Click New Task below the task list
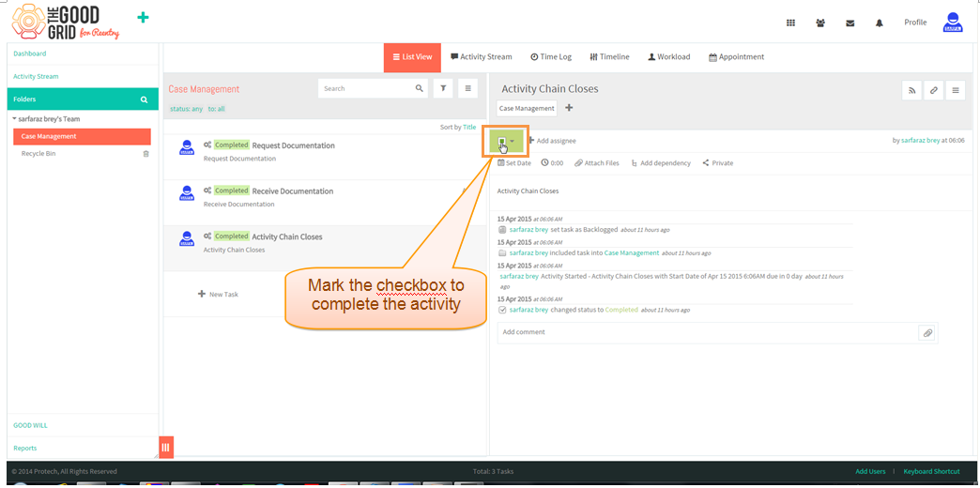Image resolution: width=980 pixels, height=488 pixels. pos(218,295)
